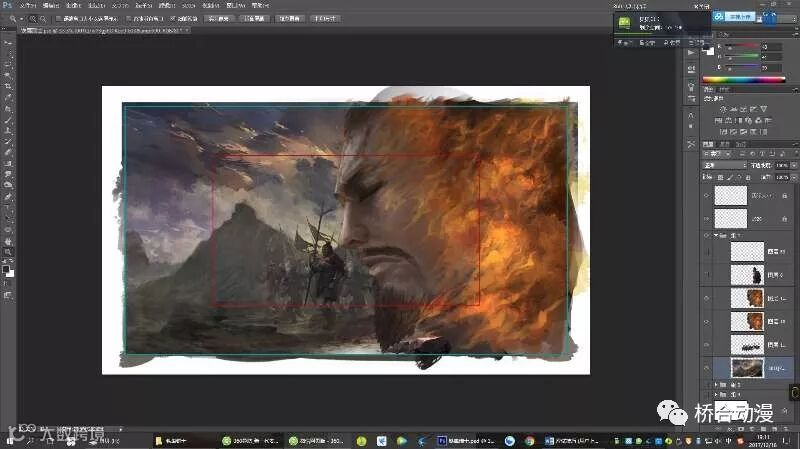Select the Eraser tool
Viewport: 800px width, 449px height.
tap(8, 153)
